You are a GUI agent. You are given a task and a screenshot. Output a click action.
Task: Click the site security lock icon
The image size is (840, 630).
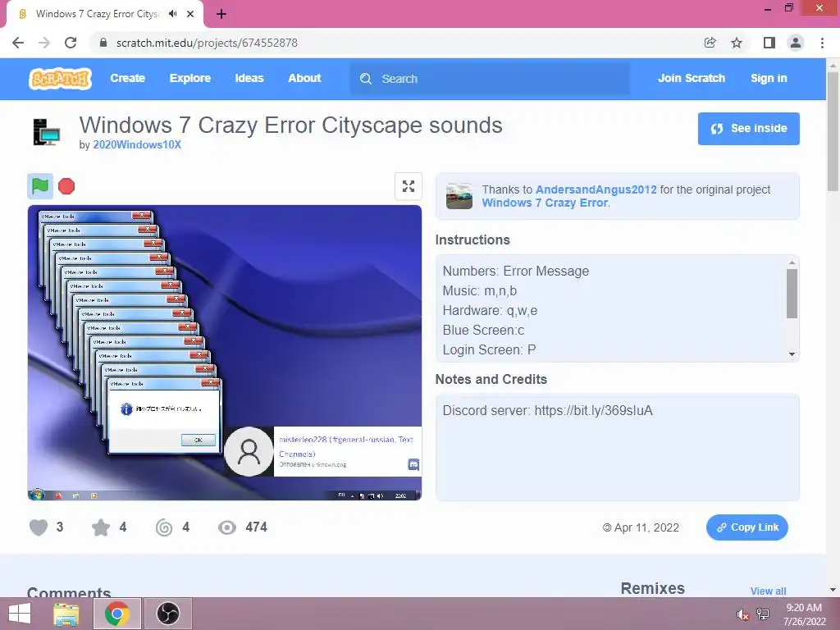(x=103, y=43)
